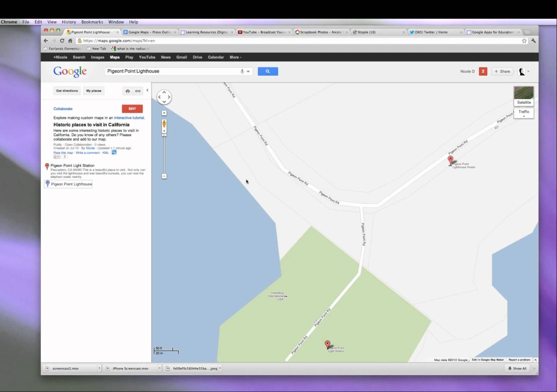Open My places
Image resolution: width=557 pixels, height=392 pixels.
point(94,91)
